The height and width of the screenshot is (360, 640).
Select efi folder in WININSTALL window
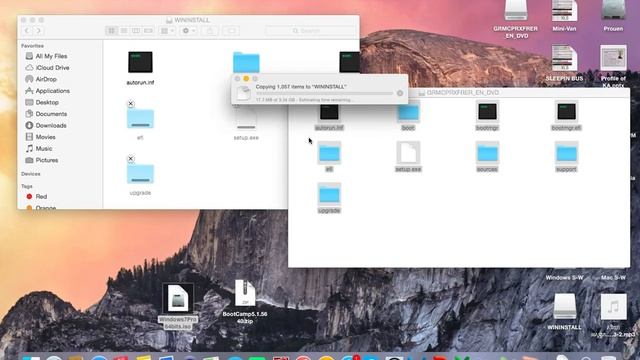(140, 119)
